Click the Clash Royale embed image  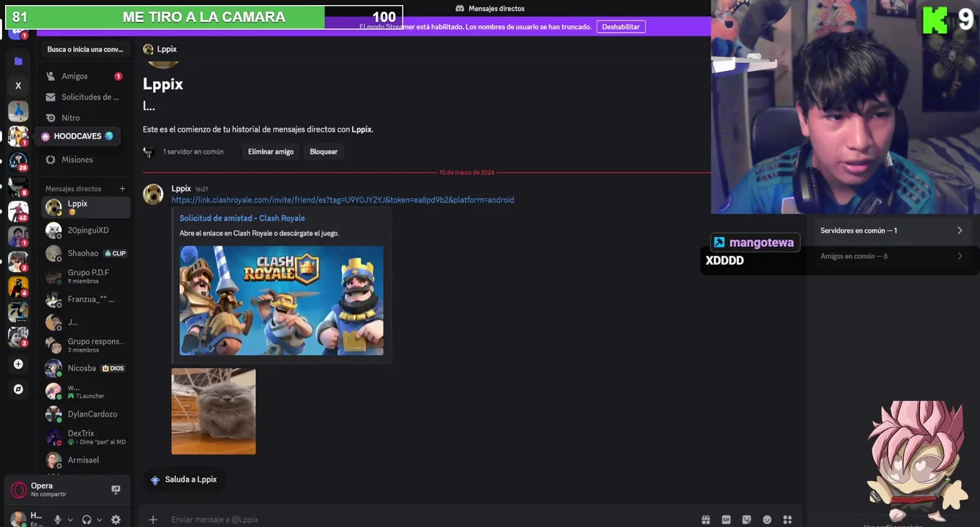281,300
